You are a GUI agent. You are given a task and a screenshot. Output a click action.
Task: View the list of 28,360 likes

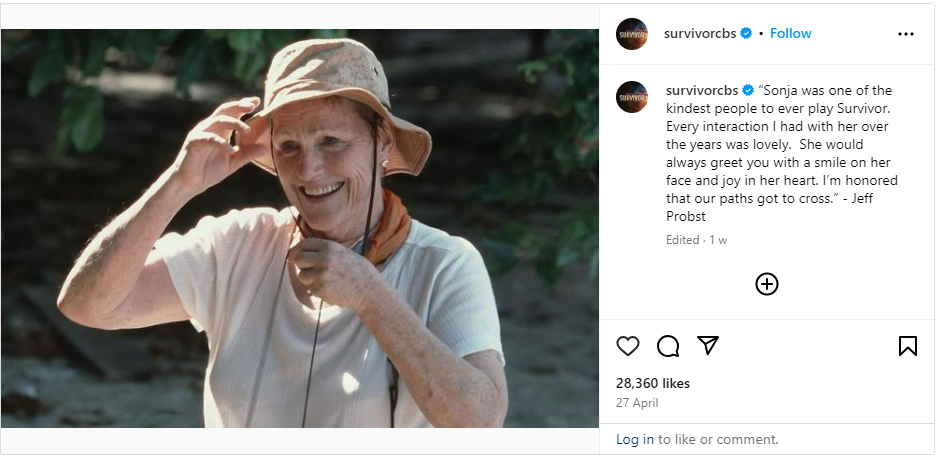653,383
